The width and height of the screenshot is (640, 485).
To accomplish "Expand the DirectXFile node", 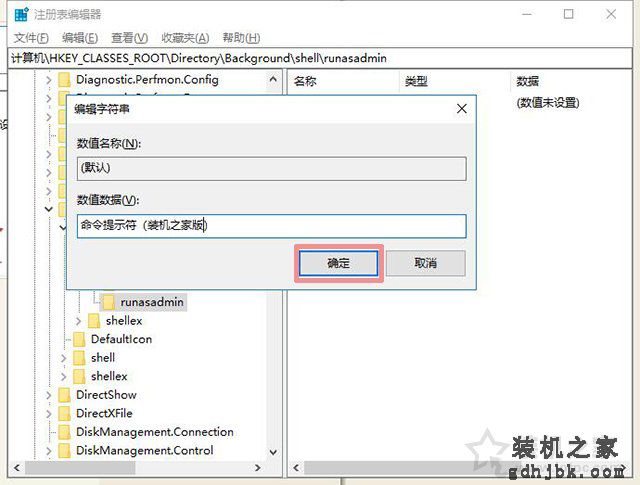I will click(x=49, y=414).
